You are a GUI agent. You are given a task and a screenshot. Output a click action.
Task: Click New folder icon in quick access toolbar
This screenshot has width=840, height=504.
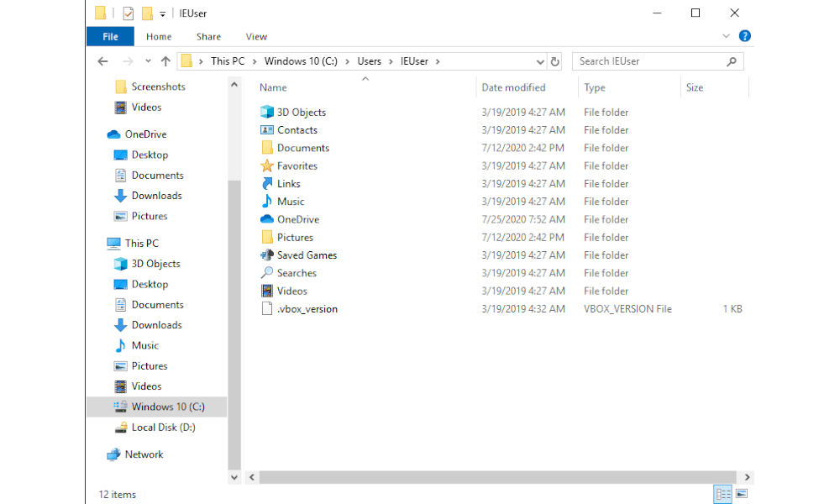(x=147, y=13)
